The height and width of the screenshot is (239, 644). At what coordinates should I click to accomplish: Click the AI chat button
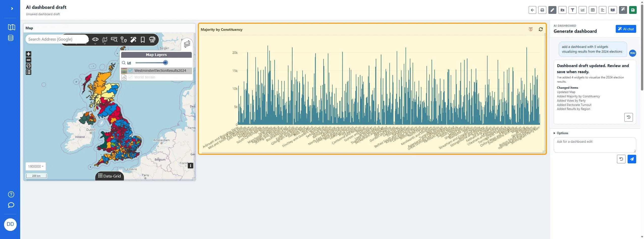(x=626, y=29)
